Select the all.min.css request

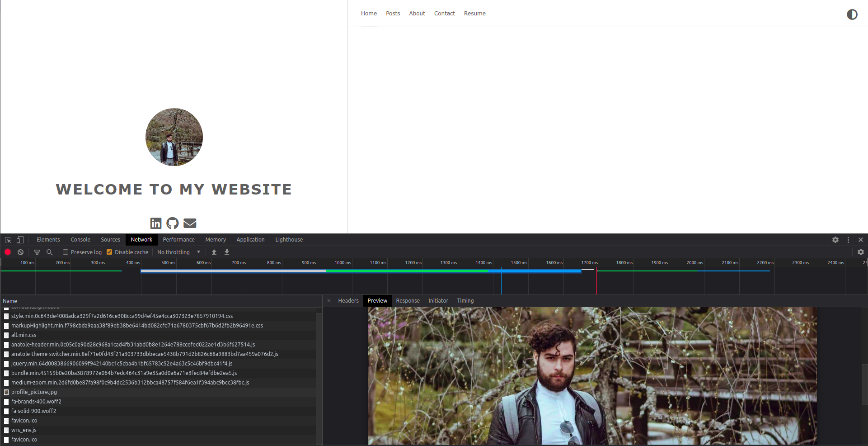coord(158,335)
